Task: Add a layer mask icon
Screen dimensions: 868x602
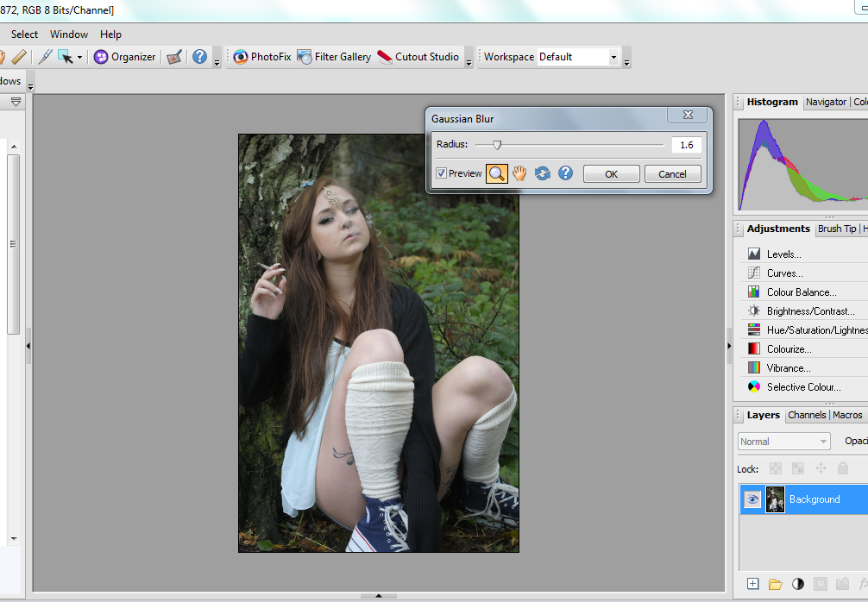Action: pos(821,584)
